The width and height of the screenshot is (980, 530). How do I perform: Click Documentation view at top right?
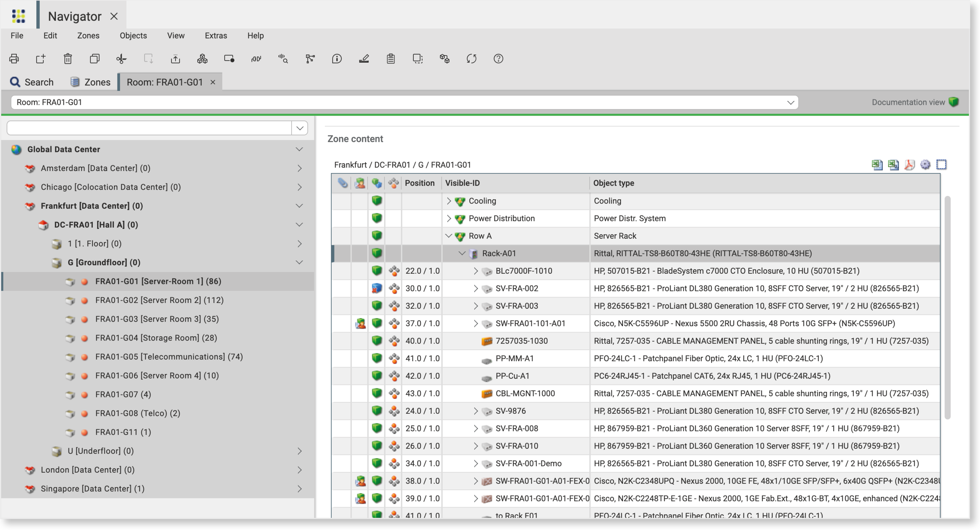[x=908, y=102]
